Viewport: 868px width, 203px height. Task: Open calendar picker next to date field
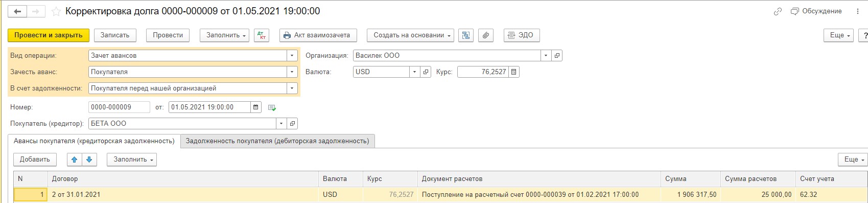point(256,107)
